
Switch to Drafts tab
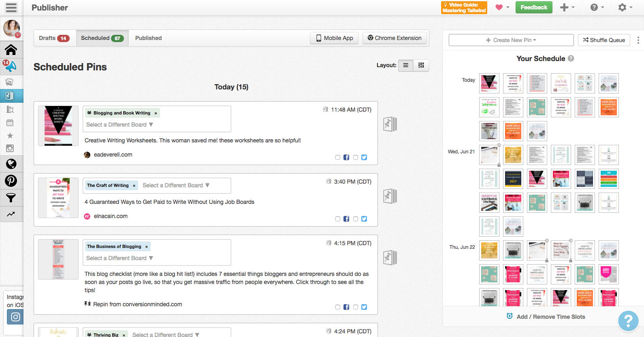(x=54, y=38)
